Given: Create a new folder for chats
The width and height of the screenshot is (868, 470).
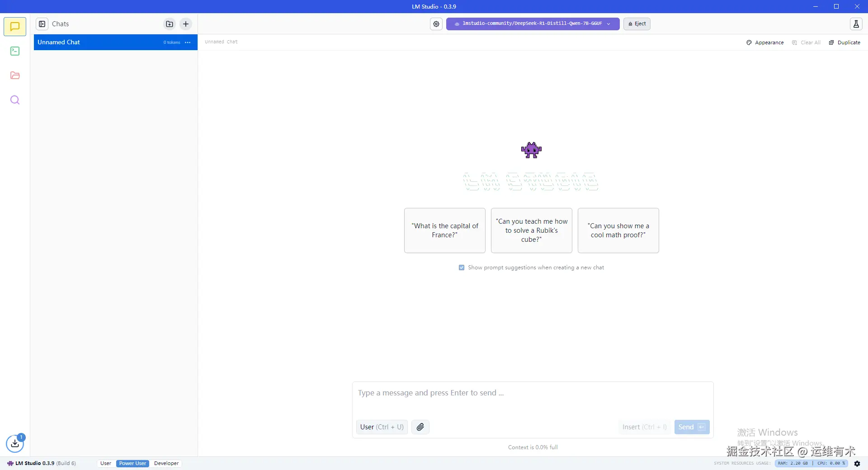Looking at the screenshot, I should point(169,24).
